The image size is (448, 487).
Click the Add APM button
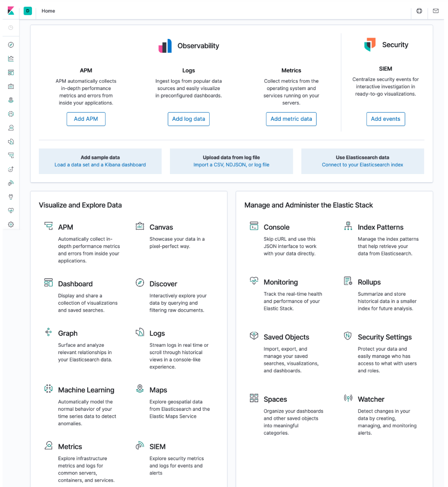(x=86, y=119)
